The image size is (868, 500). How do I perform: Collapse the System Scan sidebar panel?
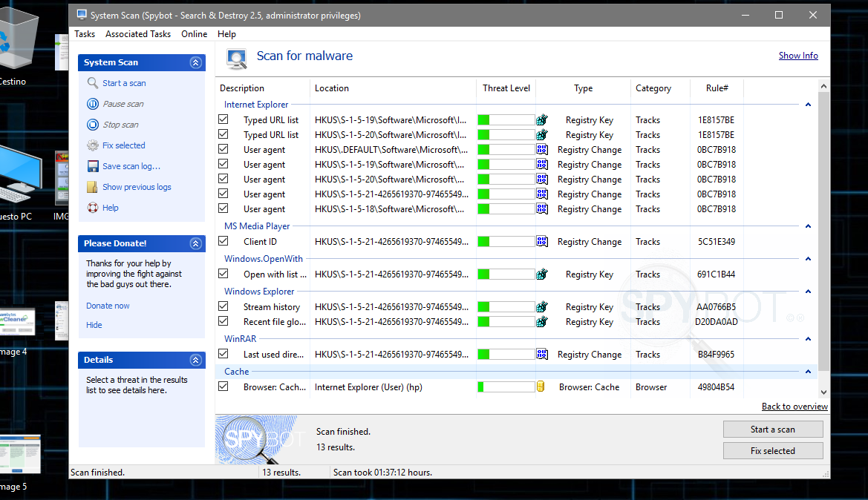click(x=195, y=62)
